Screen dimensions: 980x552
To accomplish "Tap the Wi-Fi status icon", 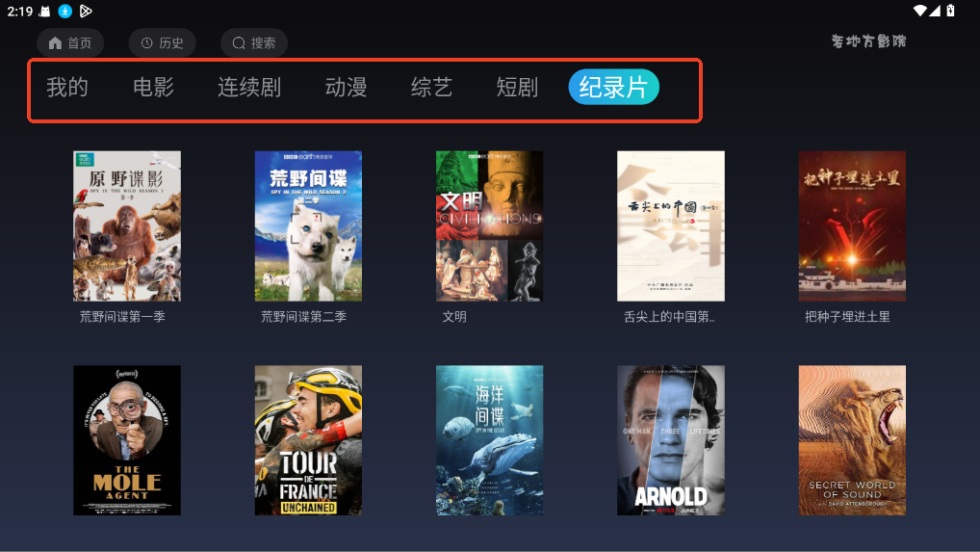I will (x=919, y=11).
